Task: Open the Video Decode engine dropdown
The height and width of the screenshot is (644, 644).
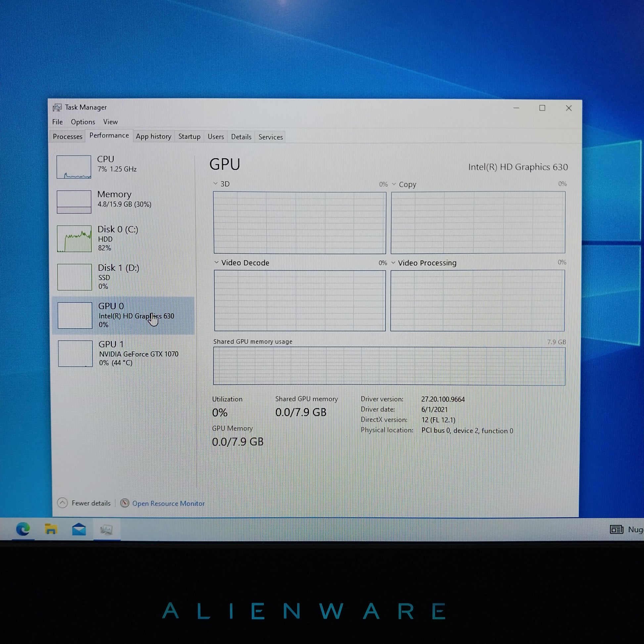Action: [216, 262]
